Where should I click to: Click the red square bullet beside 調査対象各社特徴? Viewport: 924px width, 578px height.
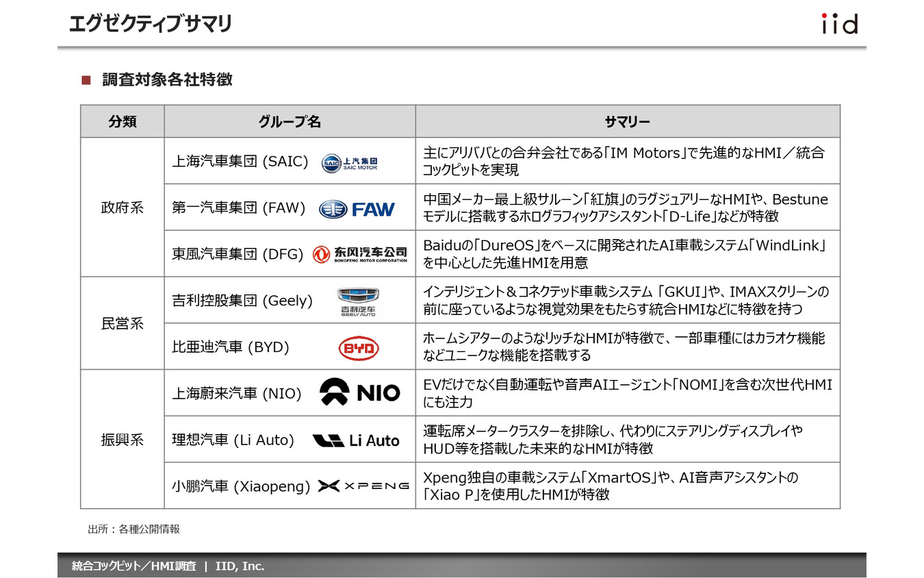(x=86, y=80)
